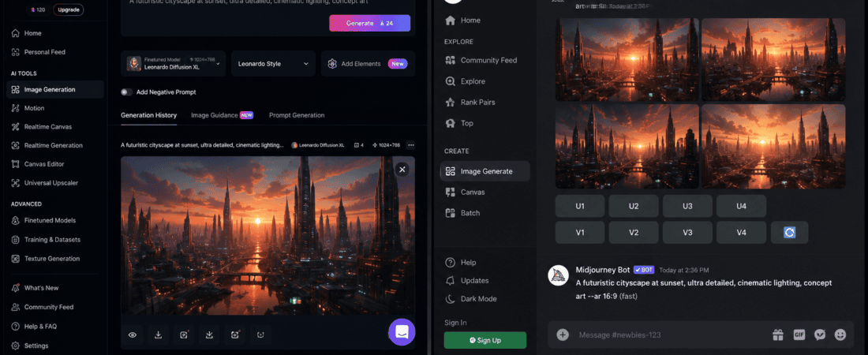Select Image Generation in AI Tools
The height and width of the screenshot is (355, 868).
click(x=54, y=90)
